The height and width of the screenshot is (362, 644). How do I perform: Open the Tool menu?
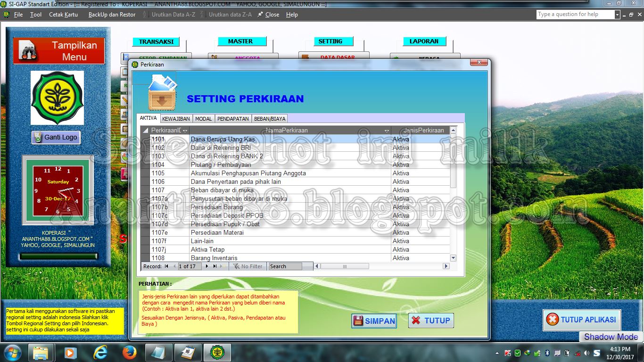pyautogui.click(x=36, y=15)
